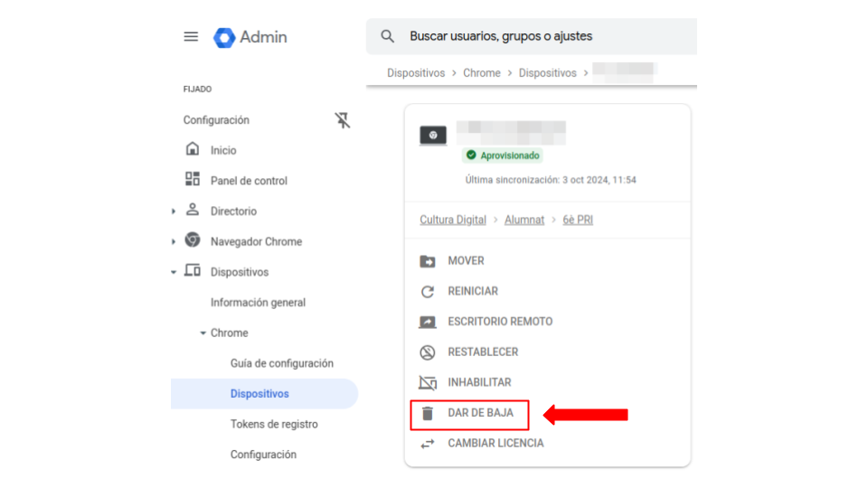Screen dimensions: 868x488
Task: Click the Restablecer icon
Action: click(428, 352)
